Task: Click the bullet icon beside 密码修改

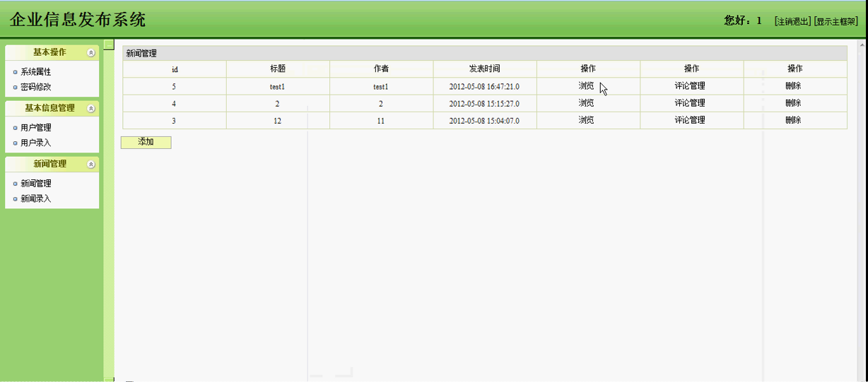Action: [15, 88]
